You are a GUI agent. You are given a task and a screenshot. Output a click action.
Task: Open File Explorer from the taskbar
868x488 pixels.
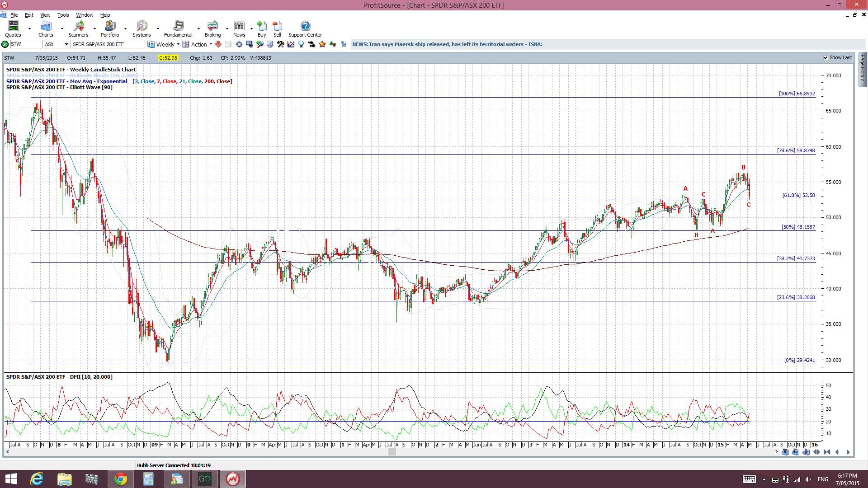coord(64,479)
